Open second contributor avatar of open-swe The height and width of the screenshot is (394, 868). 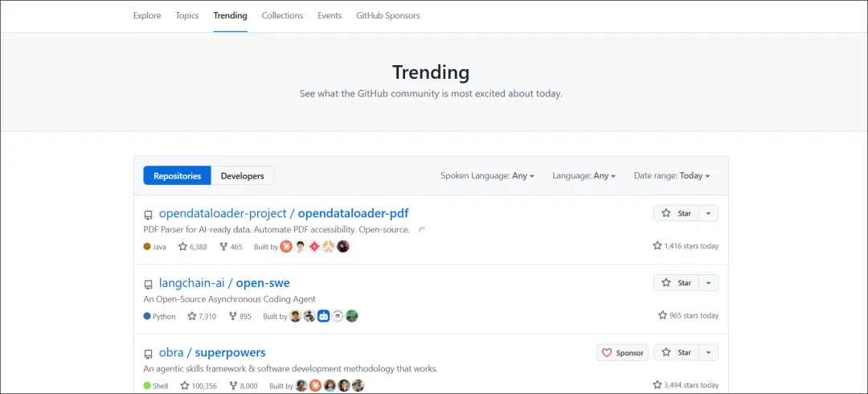pos(309,317)
